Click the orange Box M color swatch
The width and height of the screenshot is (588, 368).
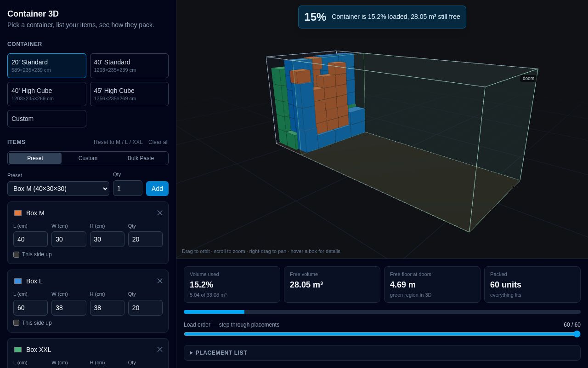[x=18, y=213]
